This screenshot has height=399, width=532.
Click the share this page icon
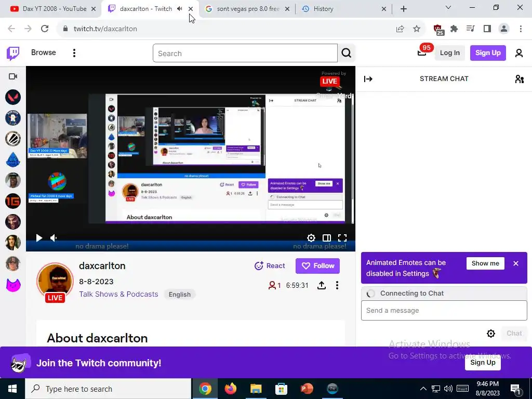[x=400, y=29]
